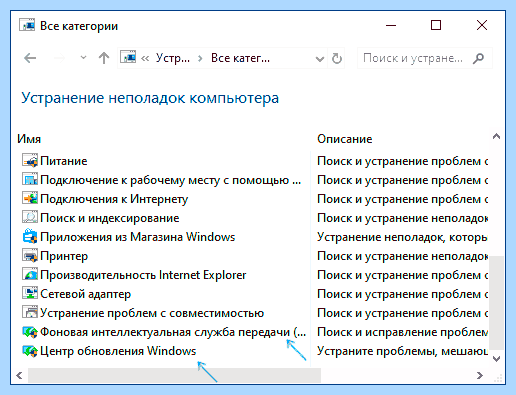The image size is (516, 395).
Task: Click the forward navigation arrow
Action: point(59,58)
